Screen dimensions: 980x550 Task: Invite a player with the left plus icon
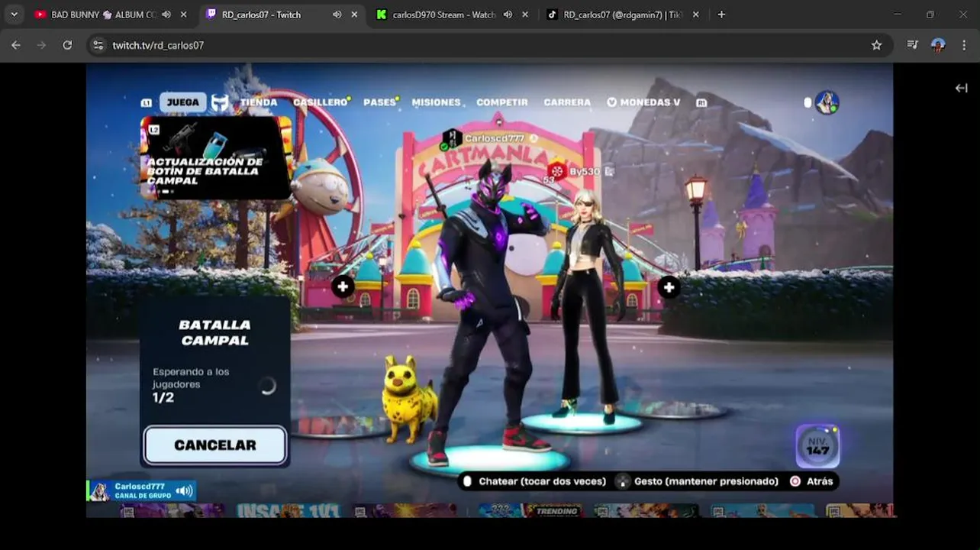[343, 286]
